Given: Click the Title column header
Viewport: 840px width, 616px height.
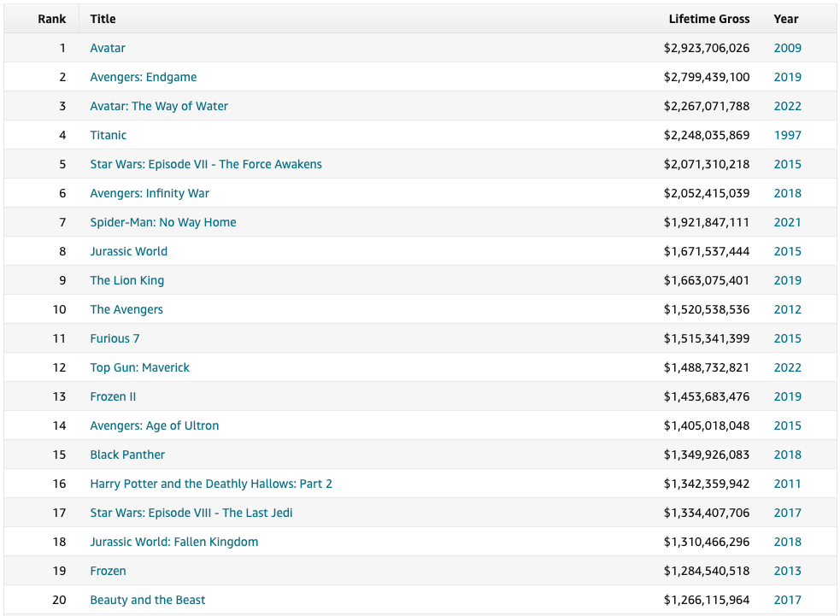Looking at the screenshot, I should (103, 20).
